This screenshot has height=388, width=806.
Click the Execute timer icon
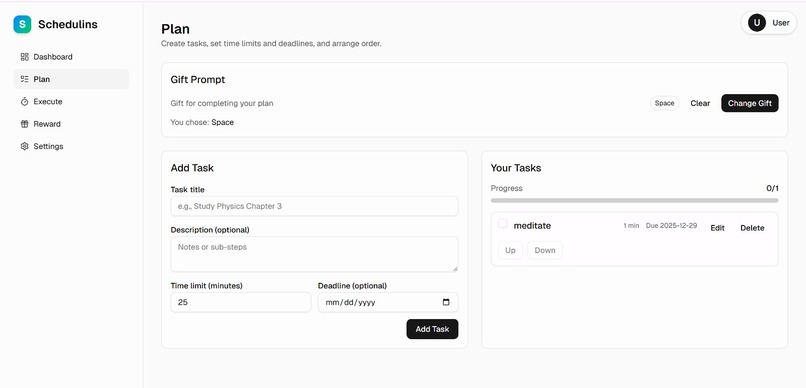coord(24,102)
